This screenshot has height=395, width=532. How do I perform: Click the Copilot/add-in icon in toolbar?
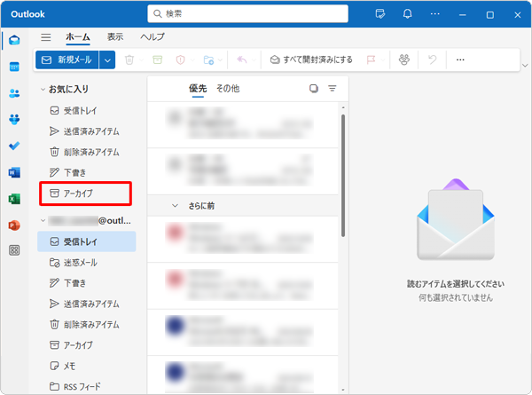point(404,60)
